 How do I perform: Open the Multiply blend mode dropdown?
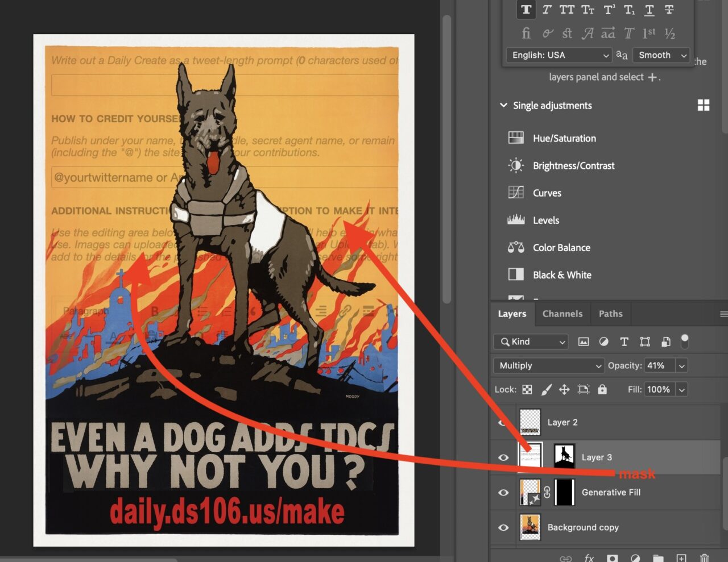[549, 365]
